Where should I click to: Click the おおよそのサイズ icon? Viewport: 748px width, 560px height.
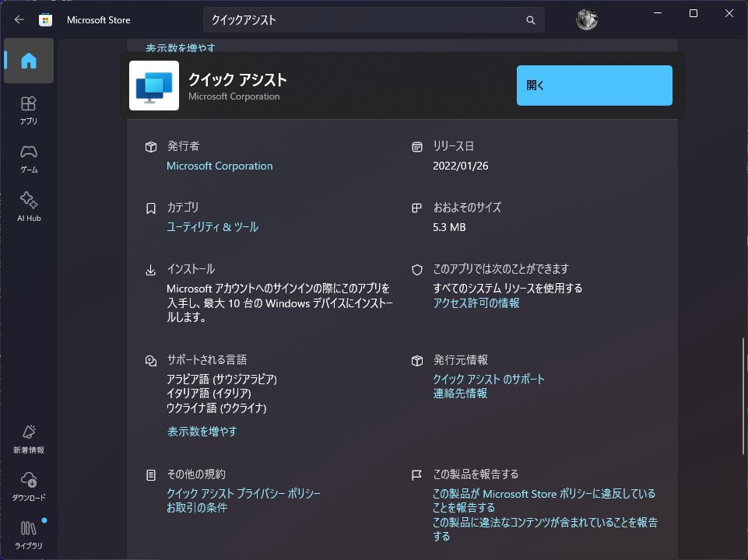417,208
